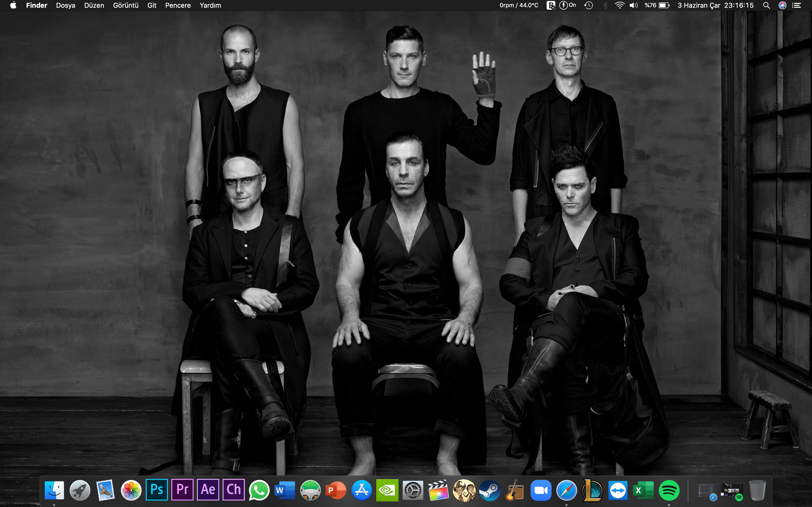Open the Görüntü menu

pyautogui.click(x=125, y=5)
